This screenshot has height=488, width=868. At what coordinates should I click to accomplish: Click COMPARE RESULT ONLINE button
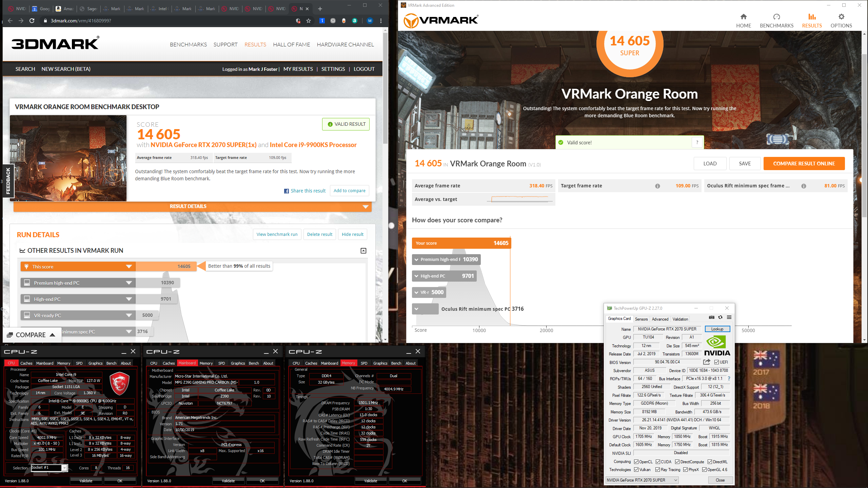(804, 164)
